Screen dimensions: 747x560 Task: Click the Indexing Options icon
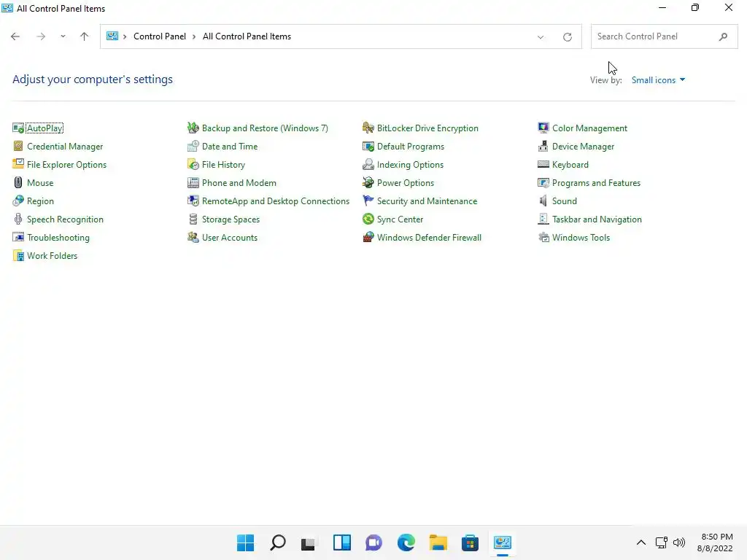(x=368, y=164)
